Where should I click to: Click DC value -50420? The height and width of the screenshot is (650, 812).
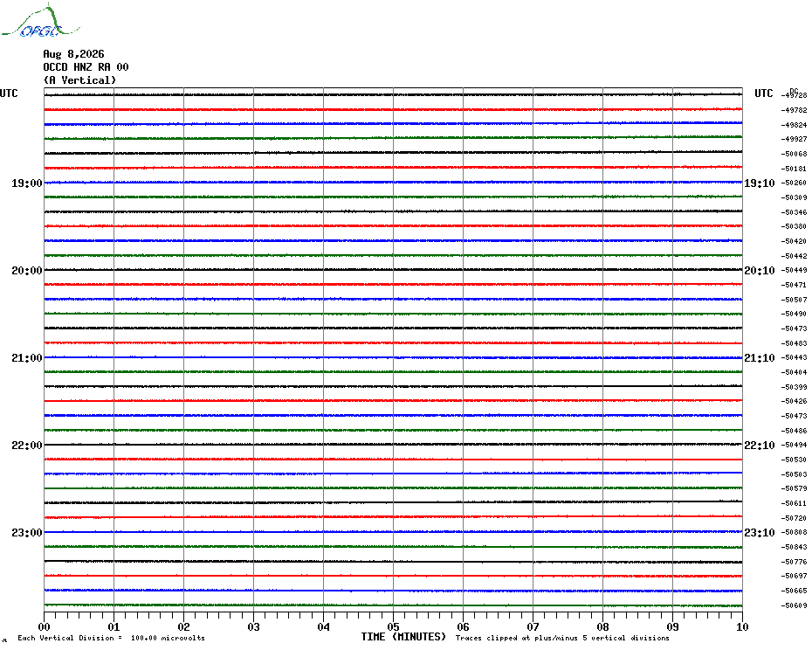tap(794, 241)
